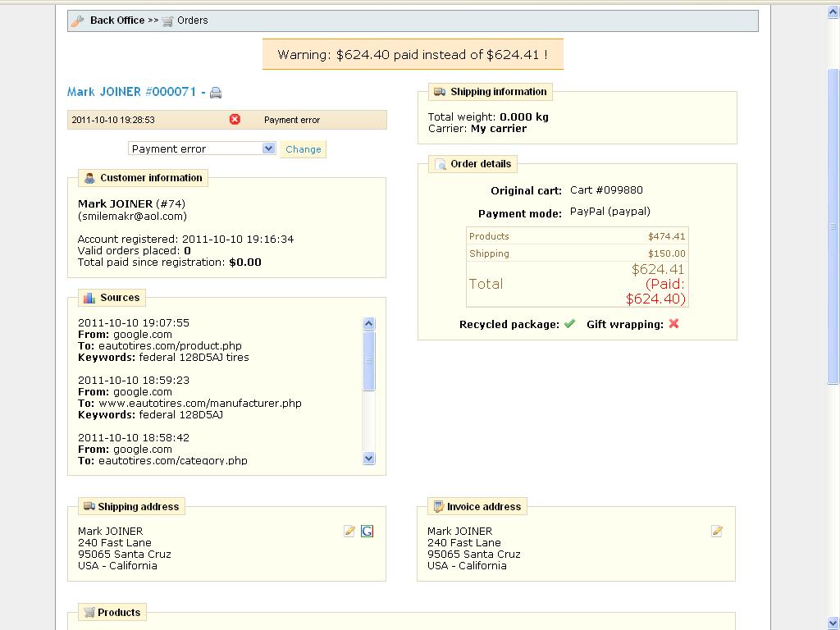Open Back Office breadcrumb link
The width and height of the screenshot is (840, 630).
click(117, 21)
